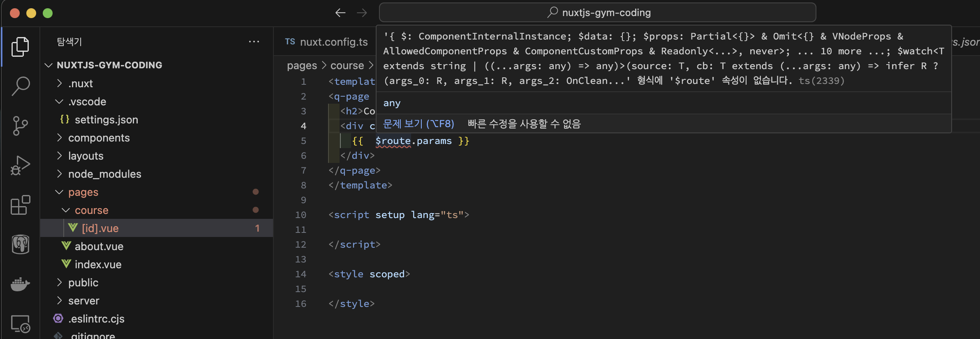
Task: Click the pages breadcrumb segment
Action: (x=302, y=65)
